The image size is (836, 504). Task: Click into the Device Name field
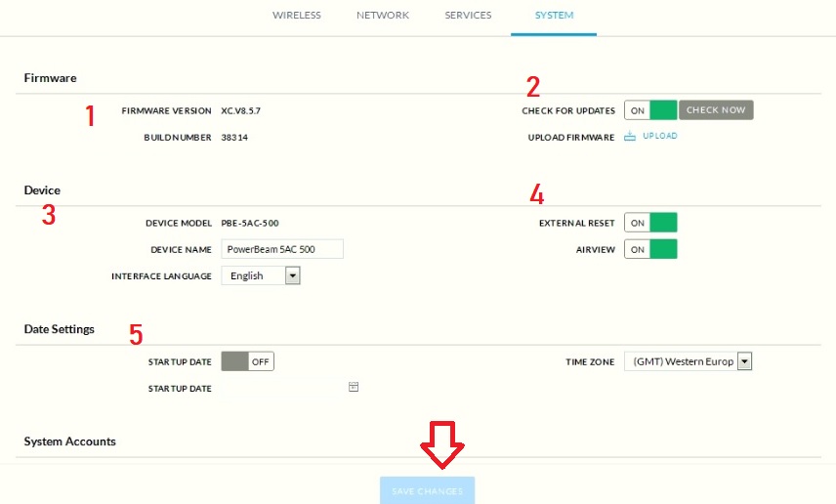pyautogui.click(x=282, y=249)
